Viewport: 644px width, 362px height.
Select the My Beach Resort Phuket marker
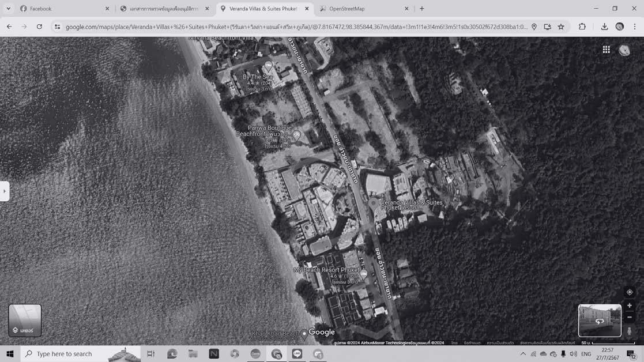(x=363, y=274)
